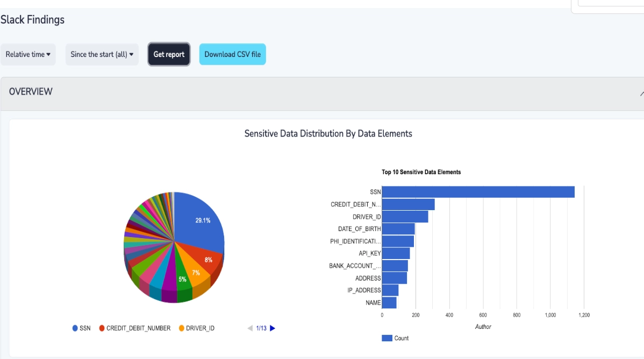
Task: Click the SSN bar in bar chart
Action: point(478,192)
